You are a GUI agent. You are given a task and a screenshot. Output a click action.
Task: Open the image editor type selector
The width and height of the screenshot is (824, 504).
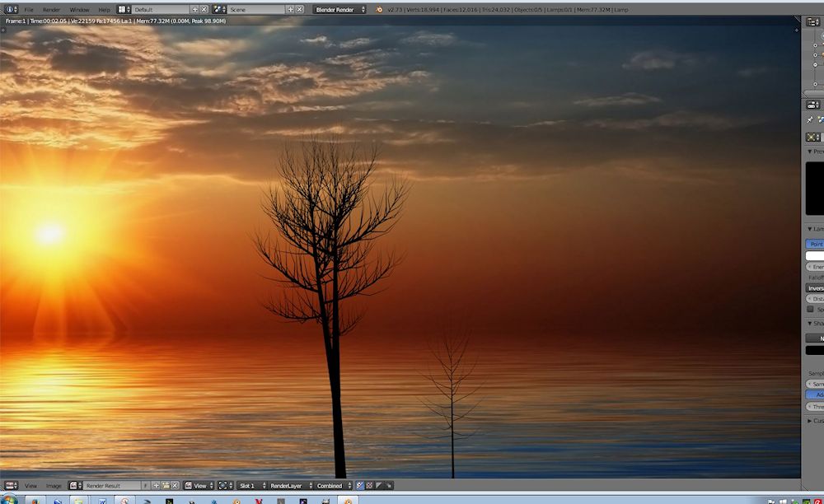click(11, 486)
